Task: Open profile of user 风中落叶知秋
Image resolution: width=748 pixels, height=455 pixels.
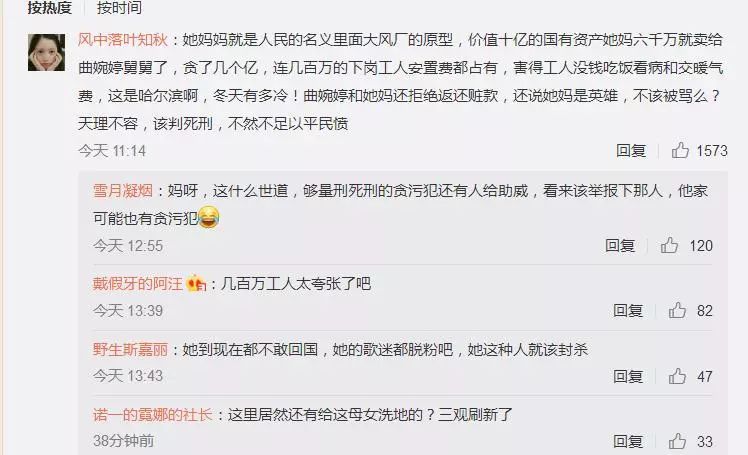Action: pos(123,40)
